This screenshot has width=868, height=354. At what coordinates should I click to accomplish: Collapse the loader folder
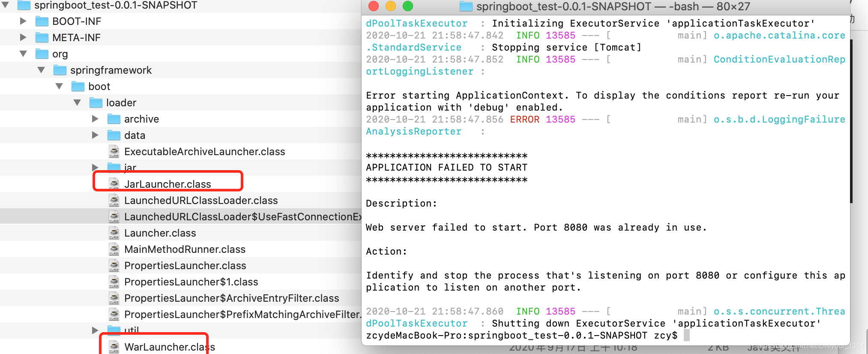[x=77, y=102]
